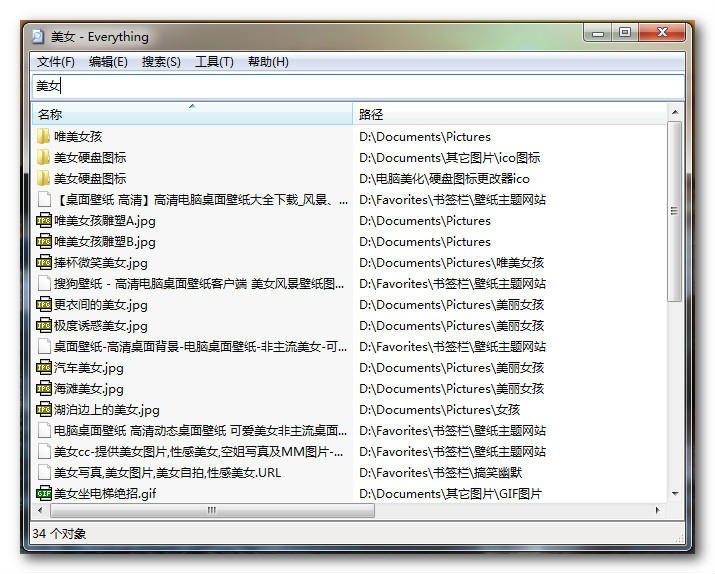Click path D:\Documents\其它图片\GIF图片
Image resolution: width=715 pixels, height=574 pixels.
(450, 493)
